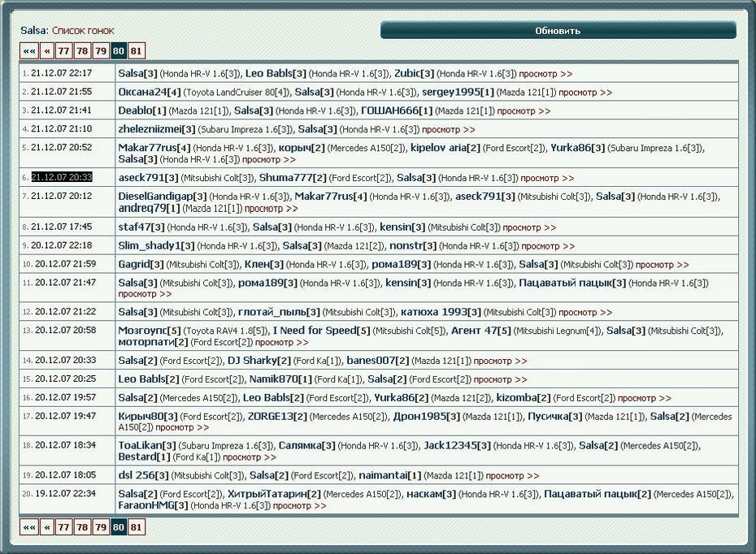Open nonstr[3] player link

coord(413,245)
